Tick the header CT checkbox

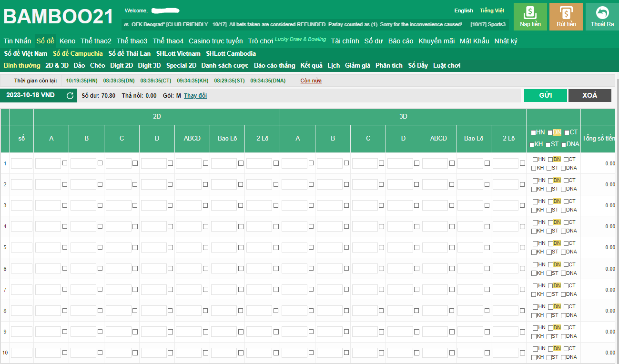(x=567, y=132)
